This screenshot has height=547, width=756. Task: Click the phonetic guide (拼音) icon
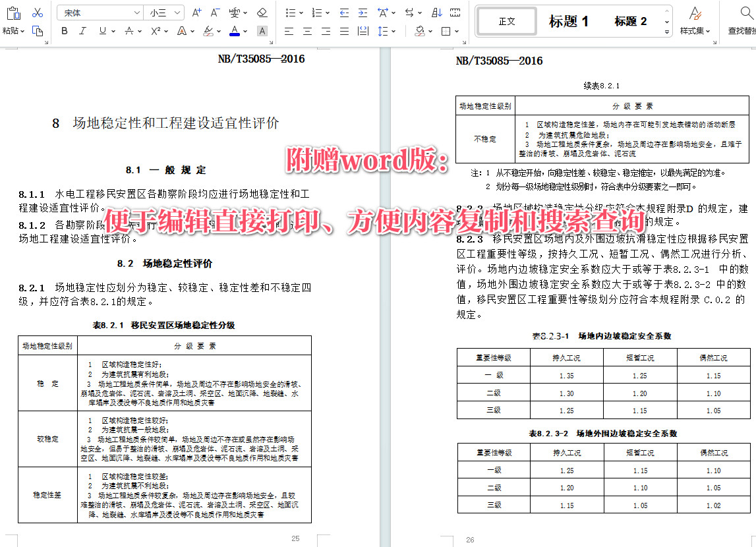233,12
